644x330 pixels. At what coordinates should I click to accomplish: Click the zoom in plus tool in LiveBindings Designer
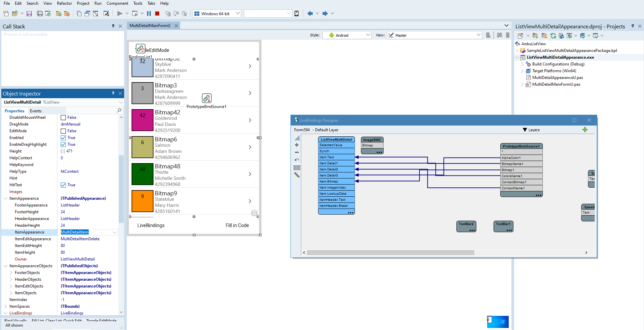[297, 145]
